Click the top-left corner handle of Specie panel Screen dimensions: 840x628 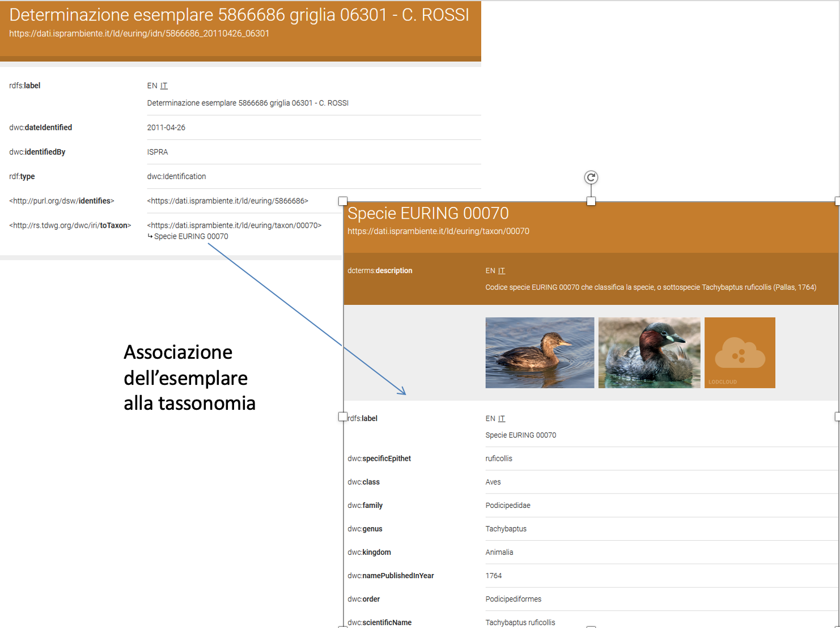342,201
